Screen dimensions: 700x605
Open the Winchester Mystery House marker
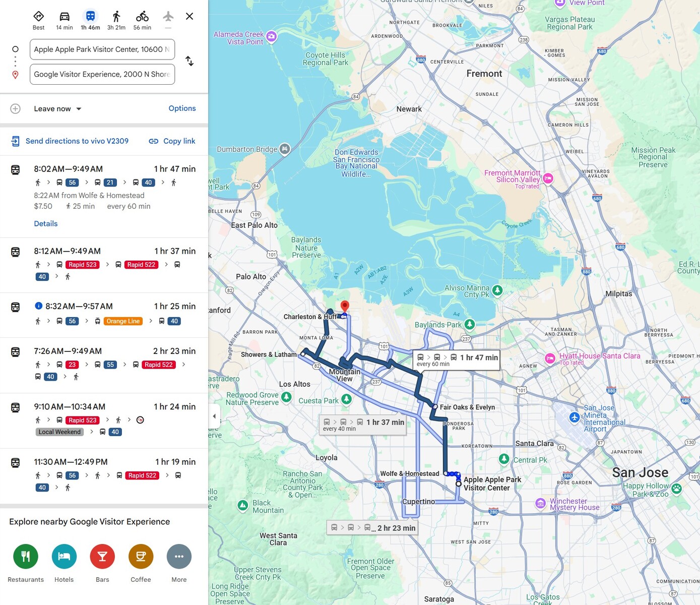point(541,503)
